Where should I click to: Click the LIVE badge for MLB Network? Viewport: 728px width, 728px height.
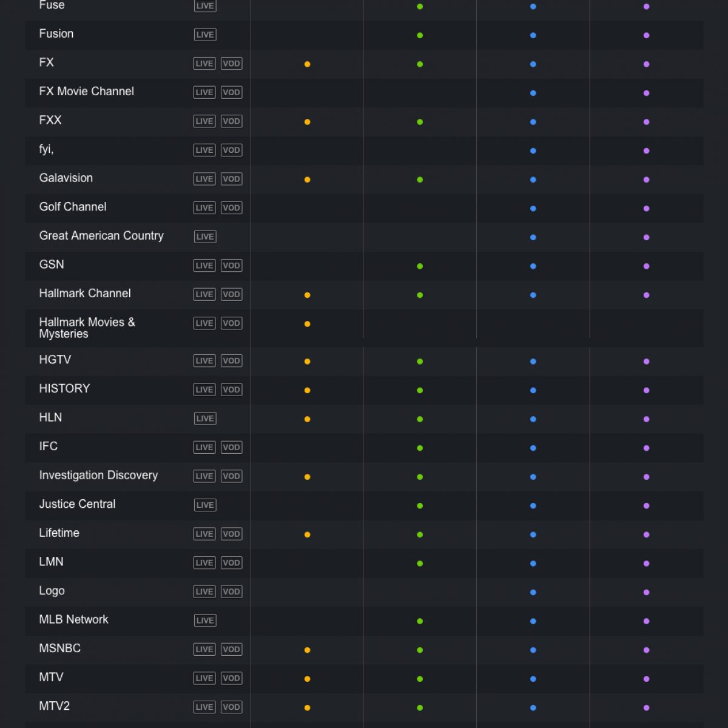click(205, 621)
